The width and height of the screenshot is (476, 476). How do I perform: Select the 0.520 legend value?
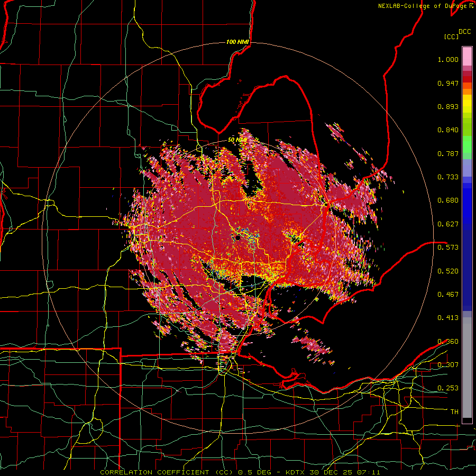[448, 271]
